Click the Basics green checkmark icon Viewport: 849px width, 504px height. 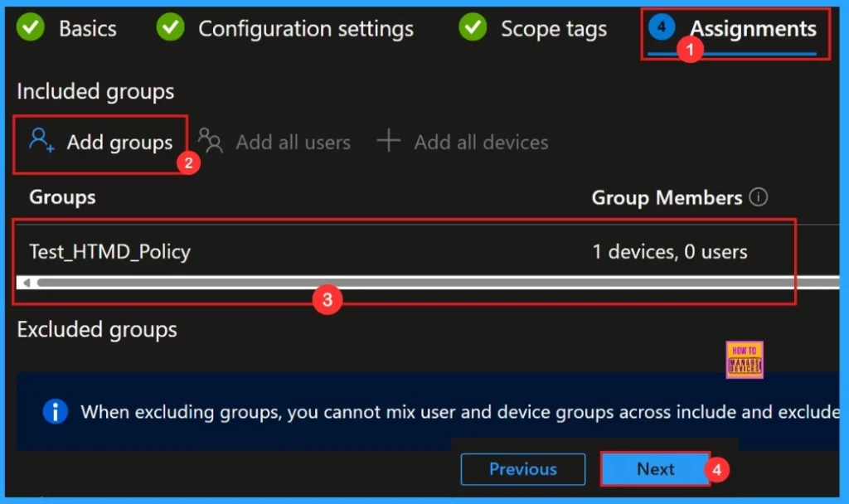(x=31, y=27)
